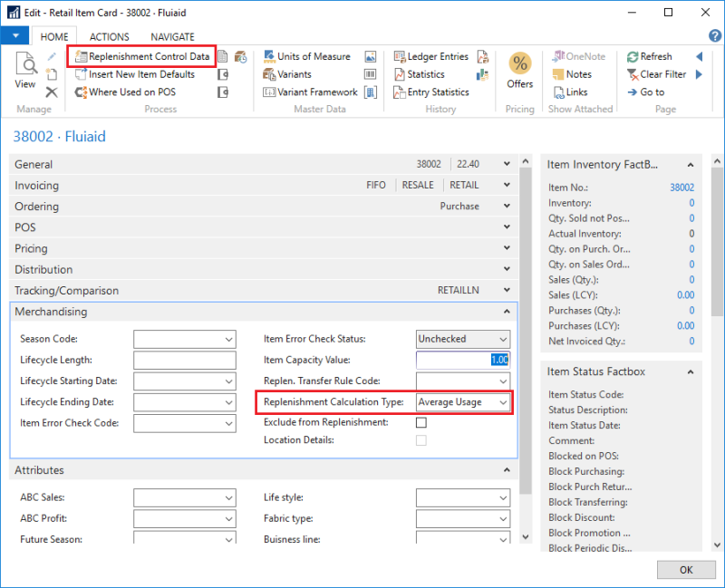Toggle Exclude from Replenishment checkbox
Screen dimensions: 725x588
[421, 422]
